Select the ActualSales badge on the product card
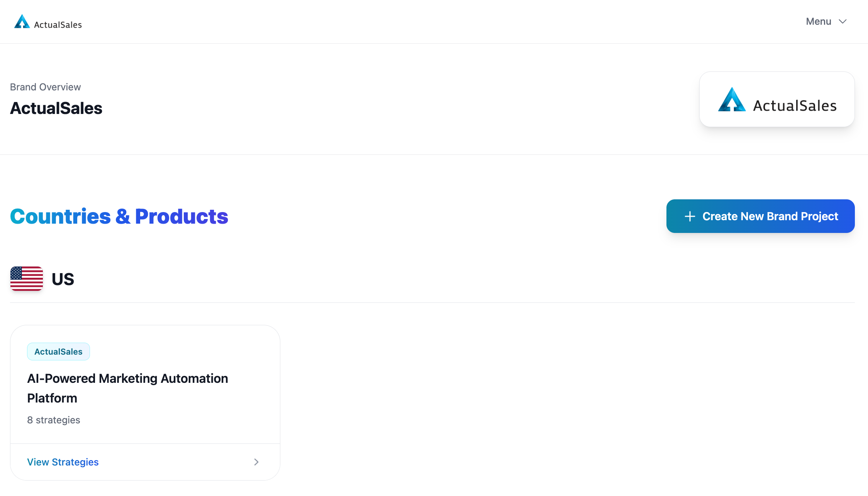 coord(58,352)
